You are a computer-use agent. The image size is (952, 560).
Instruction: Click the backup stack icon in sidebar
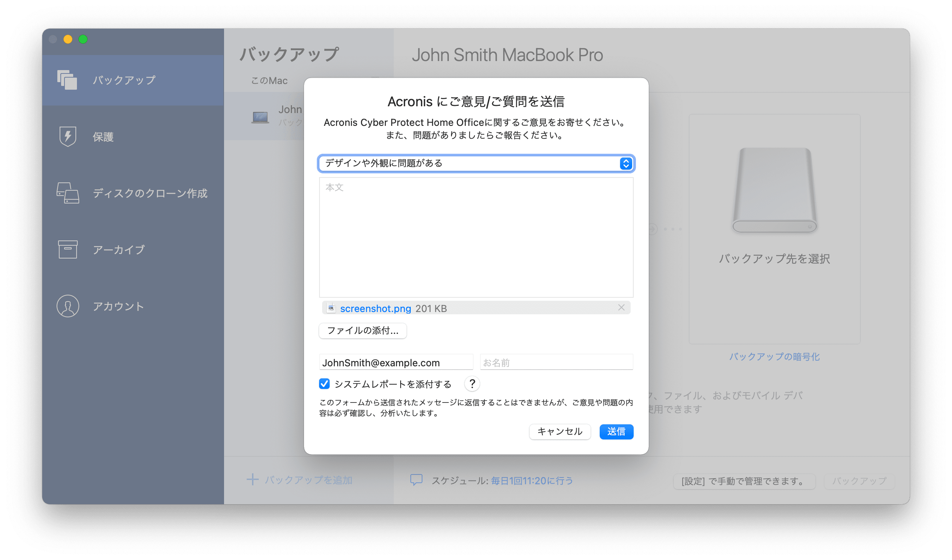pyautogui.click(x=67, y=80)
